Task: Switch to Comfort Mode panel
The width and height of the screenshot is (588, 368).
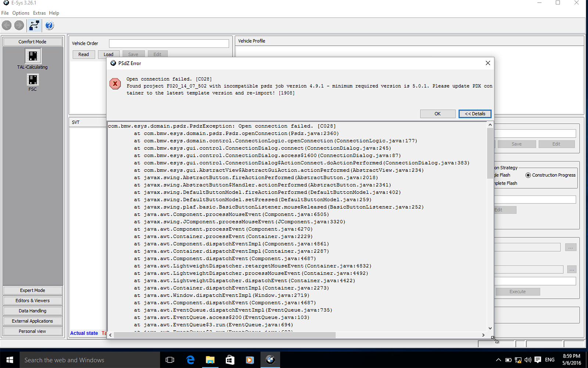Action: coord(33,42)
